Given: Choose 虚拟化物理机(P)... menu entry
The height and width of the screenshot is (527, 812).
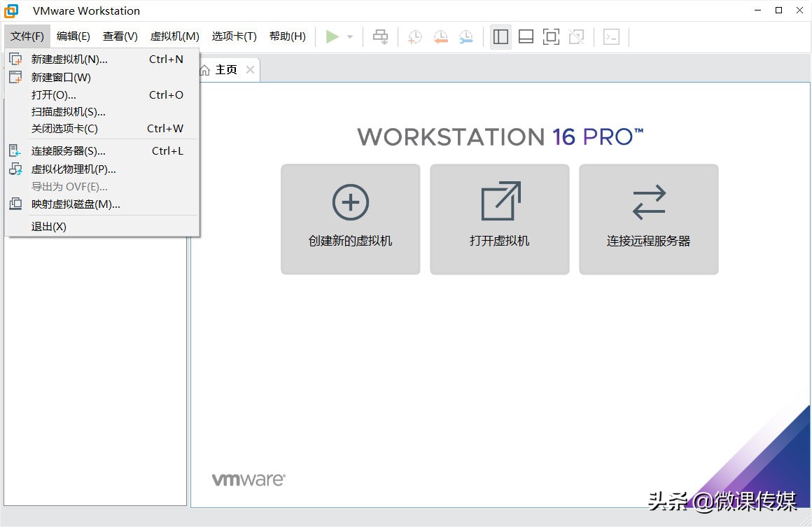Looking at the screenshot, I should pyautogui.click(x=102, y=169).
